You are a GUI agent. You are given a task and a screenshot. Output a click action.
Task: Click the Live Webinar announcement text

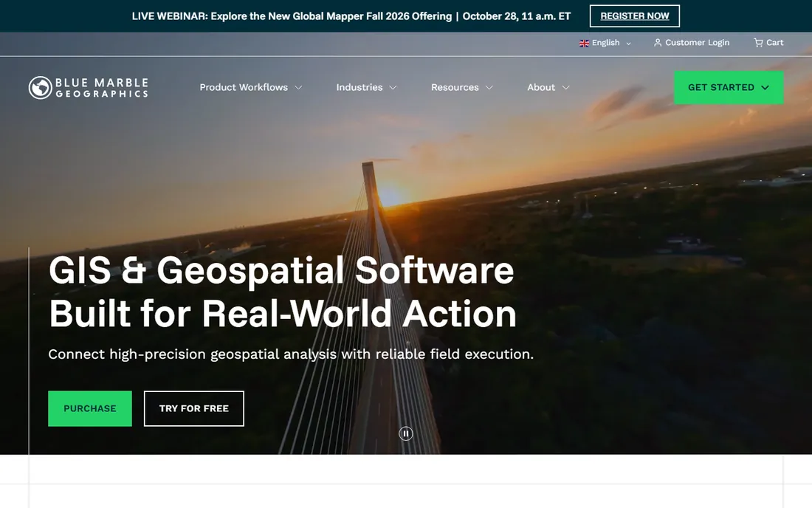tap(351, 16)
